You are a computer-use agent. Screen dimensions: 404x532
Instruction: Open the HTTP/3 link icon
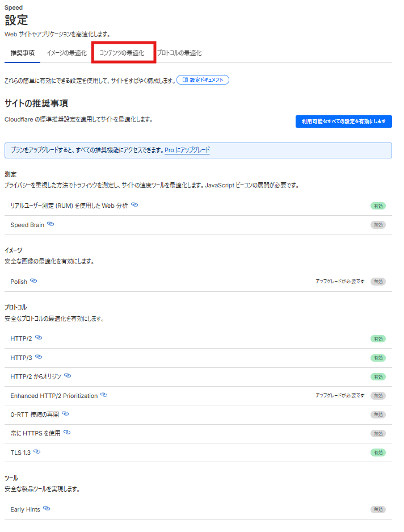click(39, 357)
